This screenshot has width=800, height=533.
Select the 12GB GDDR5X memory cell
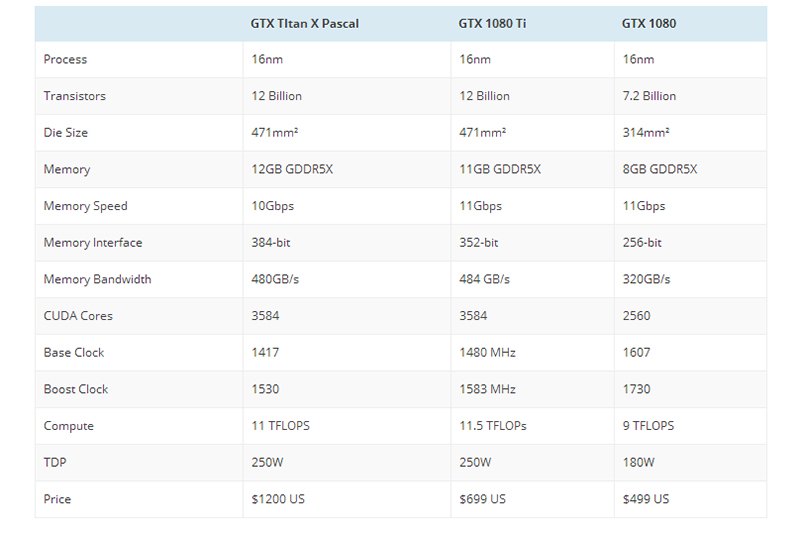click(x=292, y=170)
